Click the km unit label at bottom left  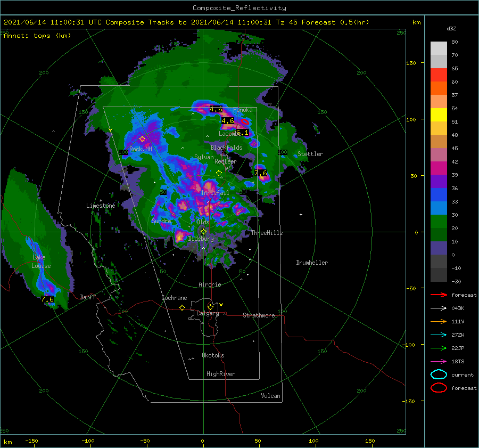pos(7,442)
